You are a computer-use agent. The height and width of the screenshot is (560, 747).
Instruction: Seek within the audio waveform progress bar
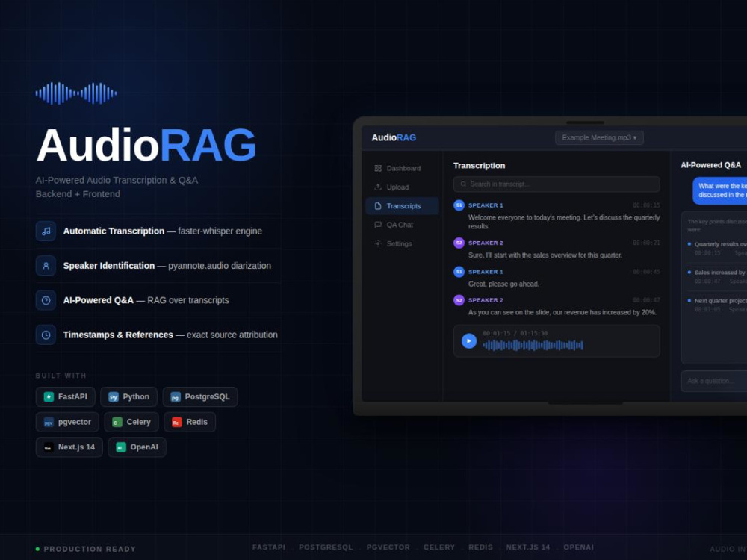click(x=533, y=345)
